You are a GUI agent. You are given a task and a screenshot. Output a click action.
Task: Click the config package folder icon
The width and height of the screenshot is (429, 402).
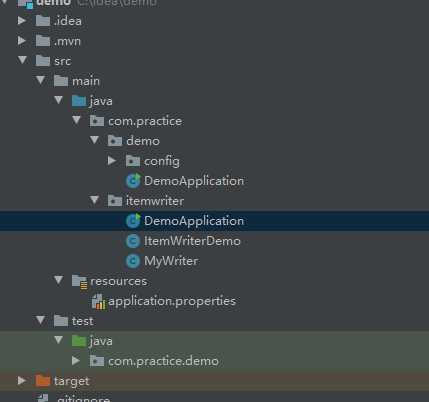tap(133, 161)
